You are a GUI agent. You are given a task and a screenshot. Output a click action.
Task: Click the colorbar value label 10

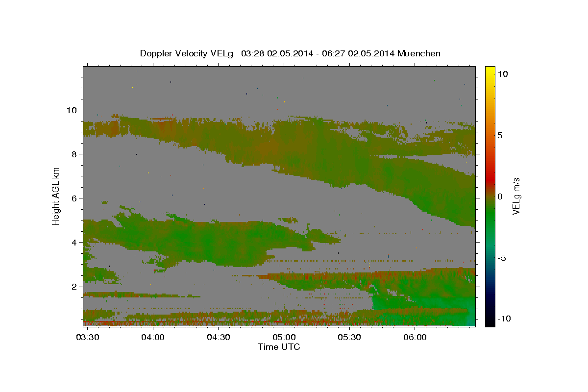click(x=502, y=74)
